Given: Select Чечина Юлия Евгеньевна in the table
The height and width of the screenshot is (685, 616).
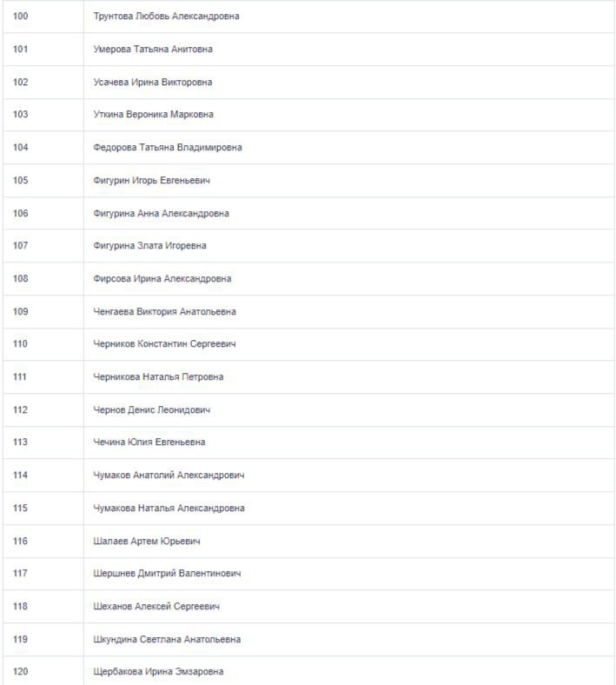Looking at the screenshot, I should 149,442.
